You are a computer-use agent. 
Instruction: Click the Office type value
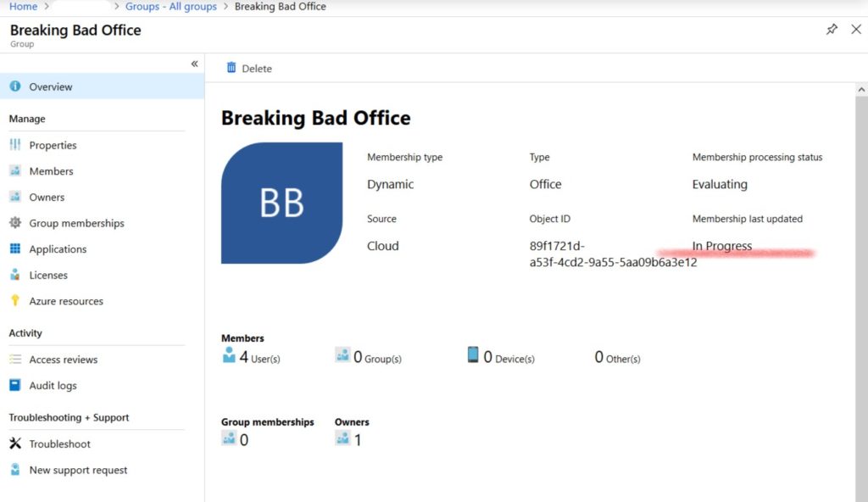point(545,185)
